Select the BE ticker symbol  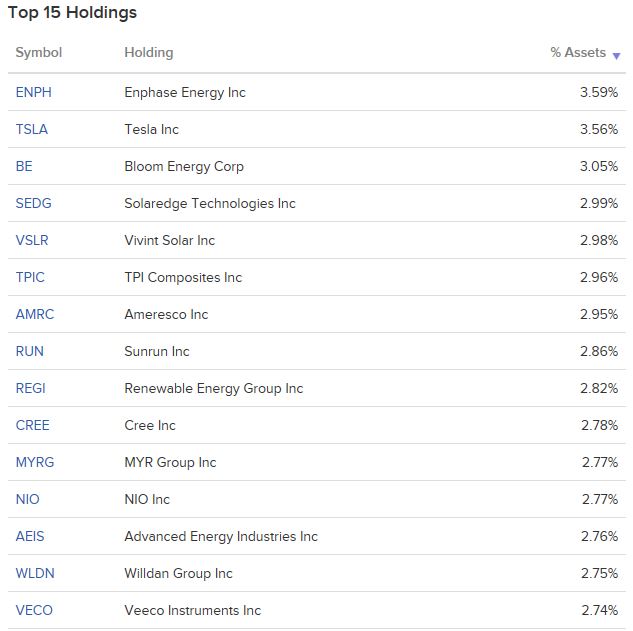[x=24, y=166]
